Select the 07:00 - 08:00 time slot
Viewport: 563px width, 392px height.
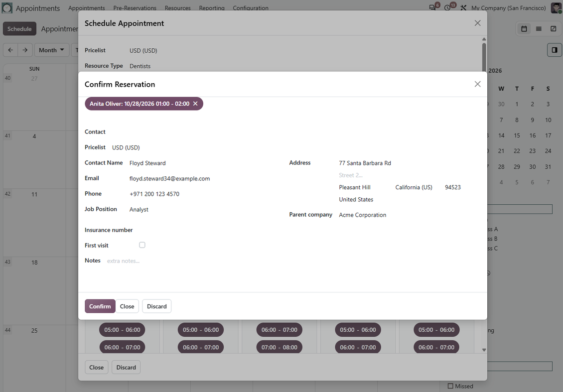pos(280,347)
